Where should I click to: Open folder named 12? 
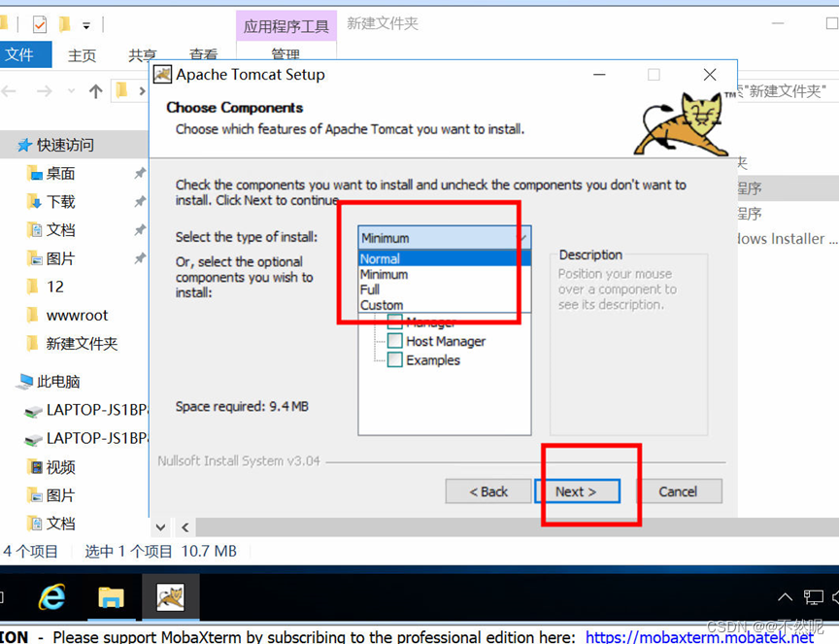(55, 287)
